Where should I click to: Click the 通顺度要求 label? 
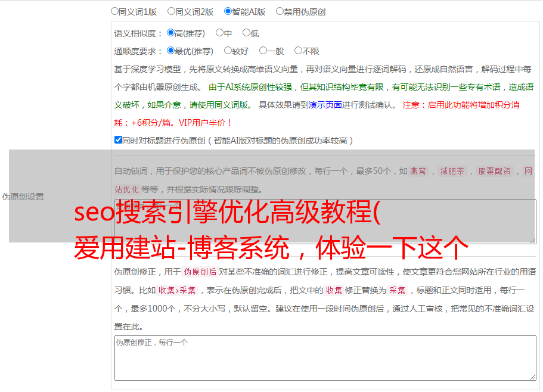click(x=138, y=52)
